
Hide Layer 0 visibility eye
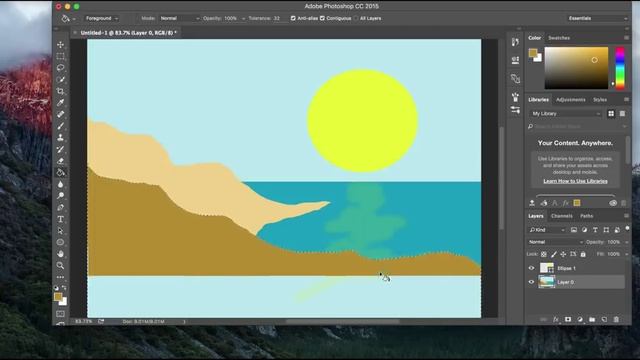[531, 282]
